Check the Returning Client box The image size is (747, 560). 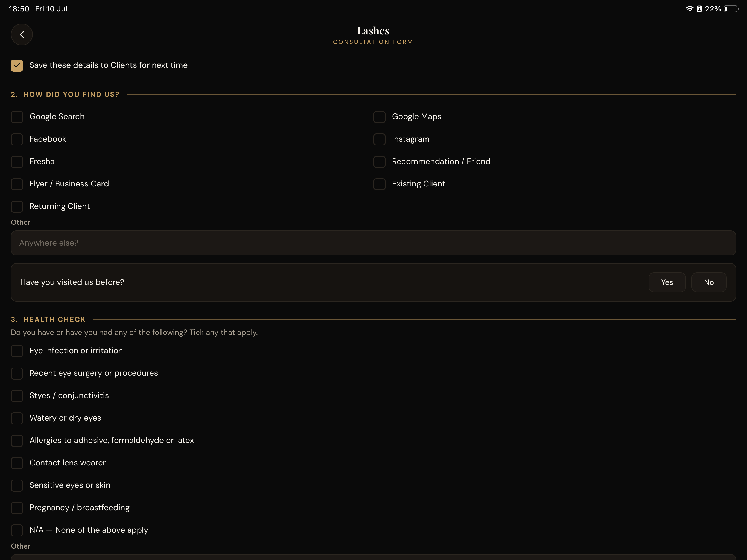point(17,206)
